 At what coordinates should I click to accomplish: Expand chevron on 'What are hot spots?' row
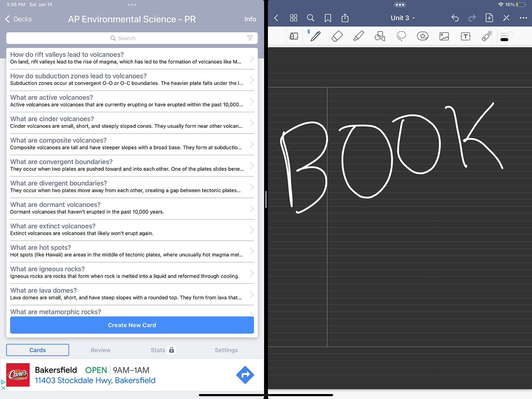pyautogui.click(x=252, y=251)
